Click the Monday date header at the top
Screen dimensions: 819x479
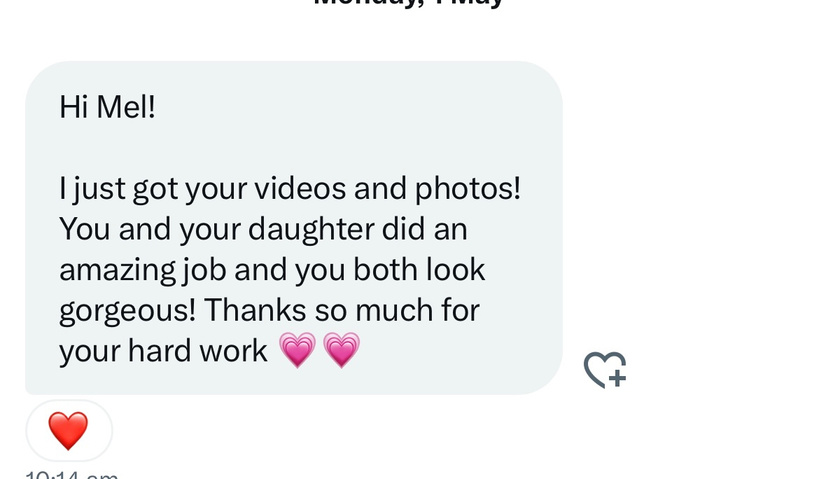pos(408,3)
